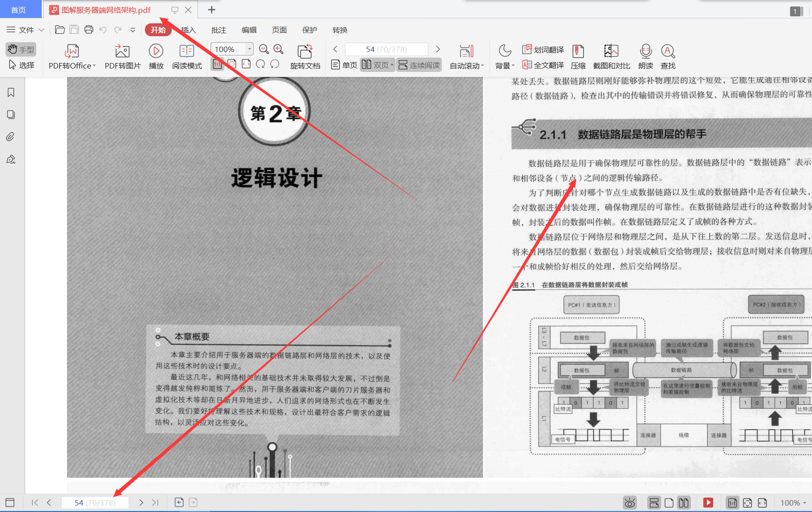Open the attachments paperclip panel
The width and height of the screenshot is (812, 512).
[x=11, y=137]
